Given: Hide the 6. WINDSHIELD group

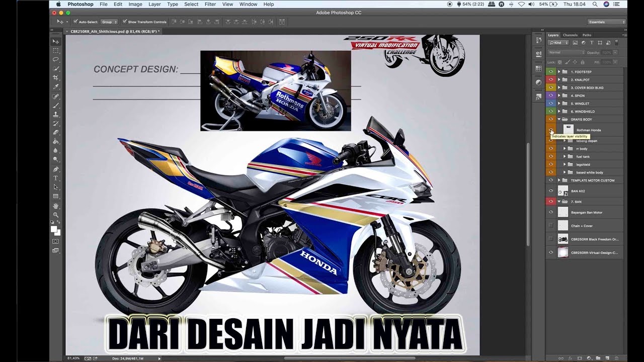Looking at the screenshot, I should click(551, 111).
